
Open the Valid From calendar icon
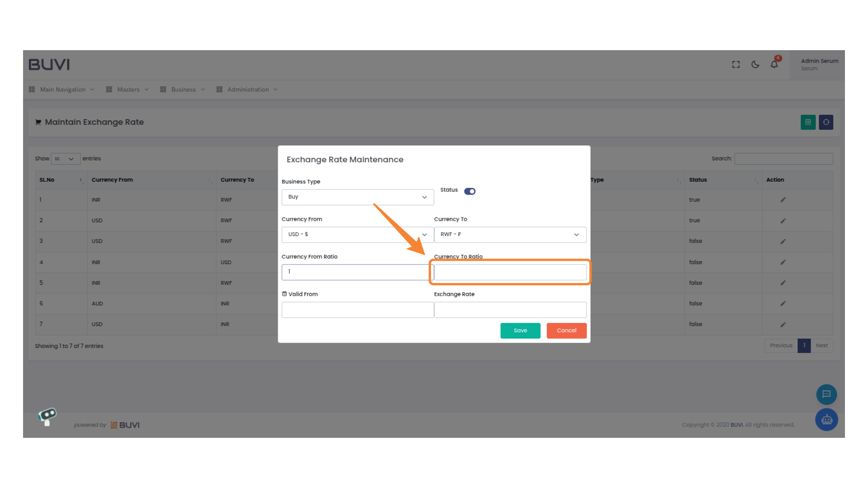pos(284,294)
